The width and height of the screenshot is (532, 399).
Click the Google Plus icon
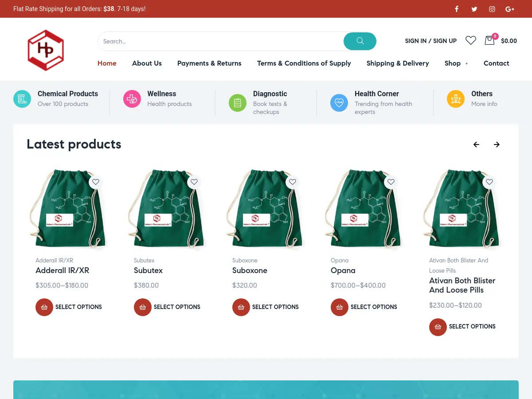click(510, 9)
